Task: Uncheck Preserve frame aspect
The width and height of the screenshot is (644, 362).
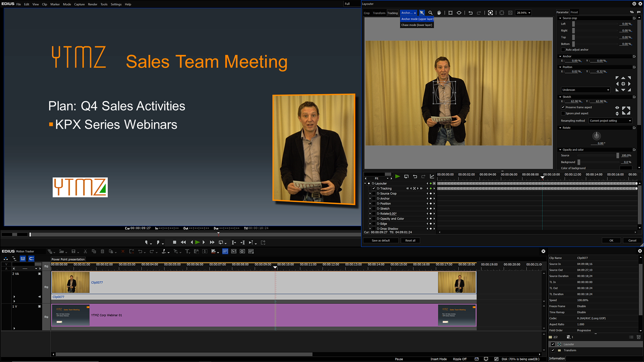Action: 563,107
